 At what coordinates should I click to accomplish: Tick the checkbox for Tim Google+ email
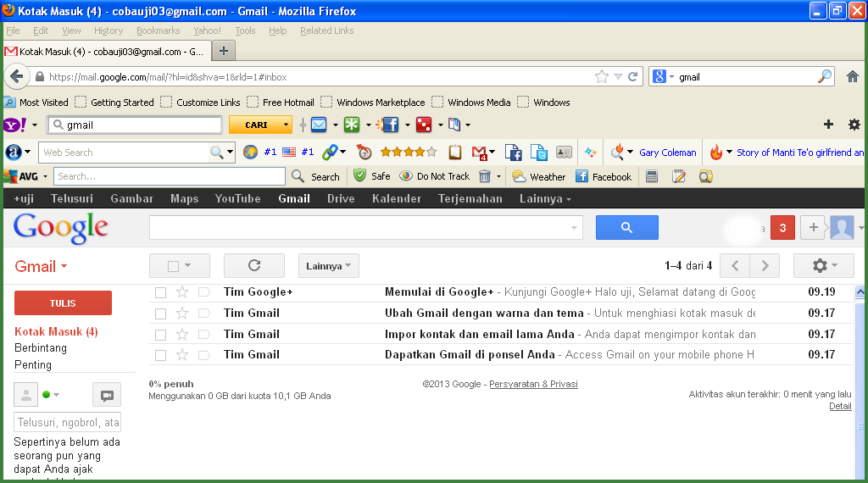[160, 292]
